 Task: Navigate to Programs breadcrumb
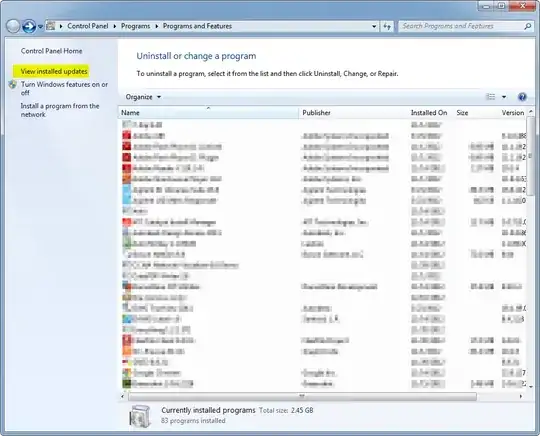tap(135, 26)
